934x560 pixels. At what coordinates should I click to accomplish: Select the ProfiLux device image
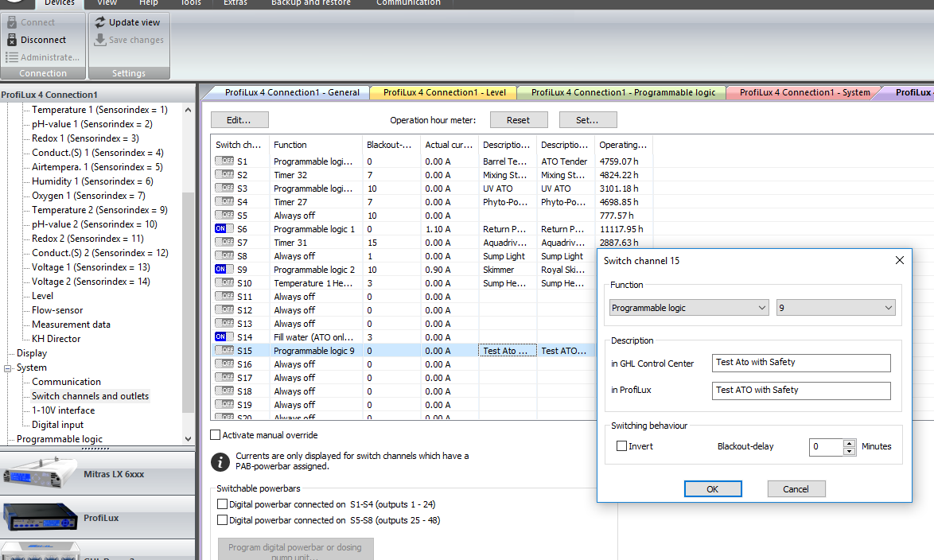point(39,517)
